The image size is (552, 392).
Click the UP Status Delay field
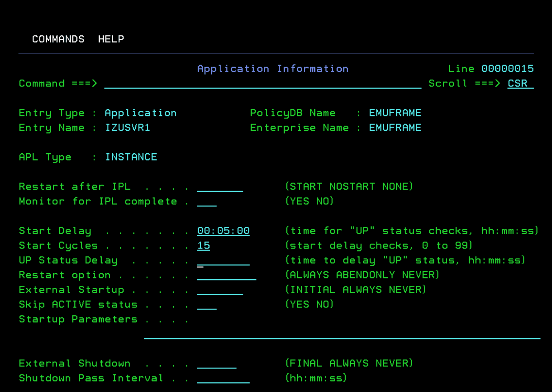click(224, 260)
